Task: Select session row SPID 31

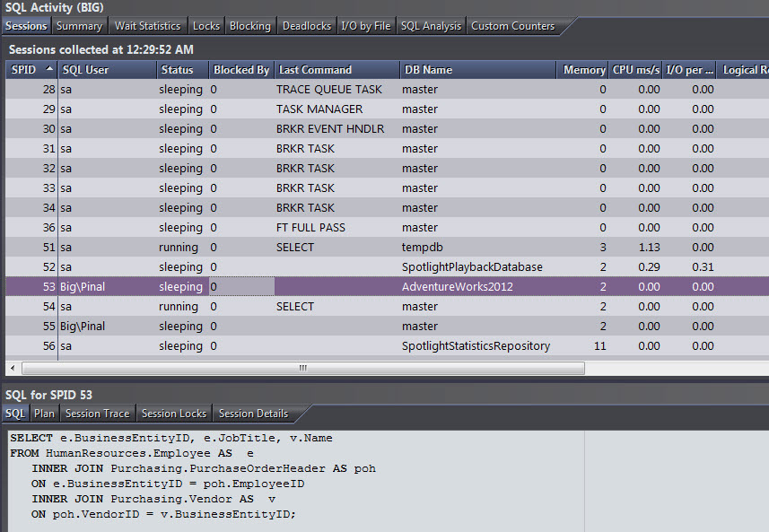Action: pos(388,149)
